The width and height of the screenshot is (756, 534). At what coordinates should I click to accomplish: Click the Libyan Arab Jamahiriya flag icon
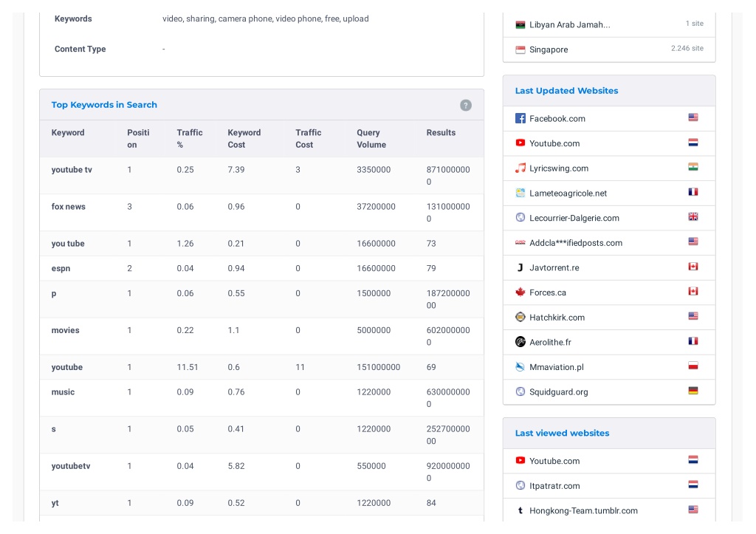pyautogui.click(x=520, y=24)
